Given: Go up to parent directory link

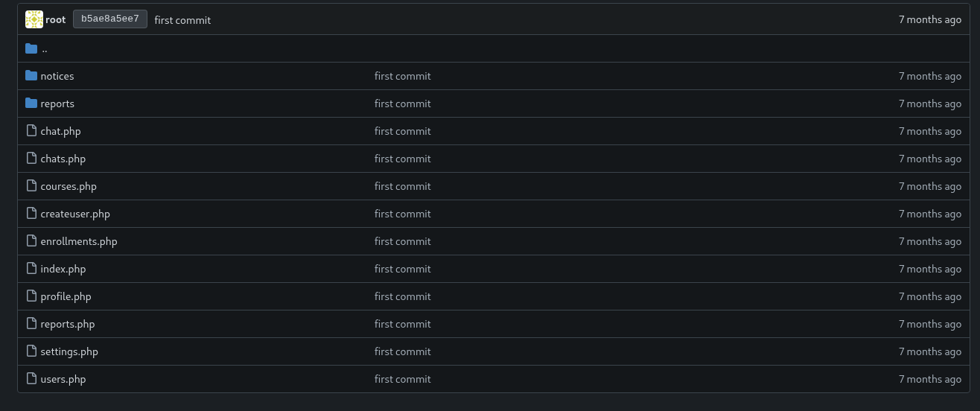Looking at the screenshot, I should (45, 49).
